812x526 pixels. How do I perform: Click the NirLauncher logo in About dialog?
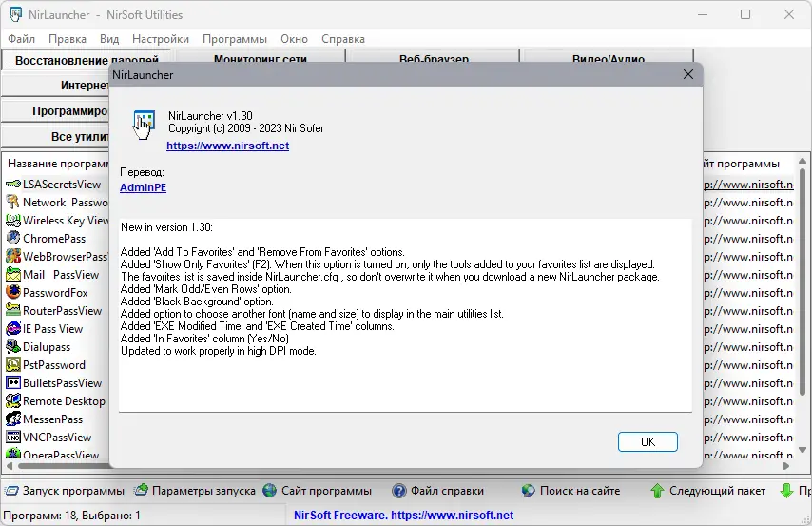(144, 125)
